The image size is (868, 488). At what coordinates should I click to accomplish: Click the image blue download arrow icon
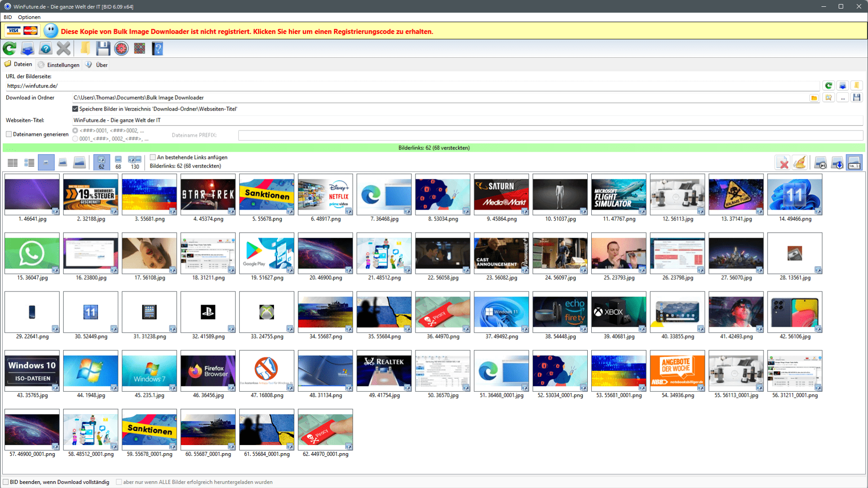837,163
